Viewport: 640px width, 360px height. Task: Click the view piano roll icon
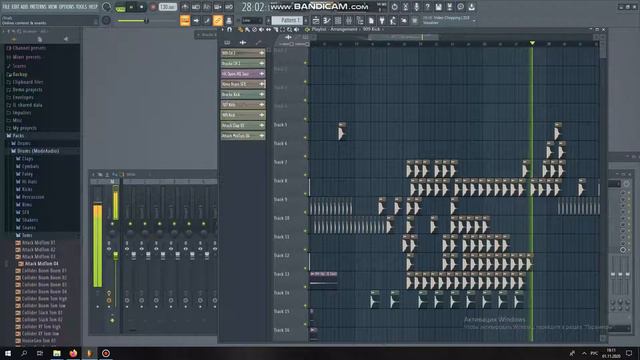click(327, 20)
